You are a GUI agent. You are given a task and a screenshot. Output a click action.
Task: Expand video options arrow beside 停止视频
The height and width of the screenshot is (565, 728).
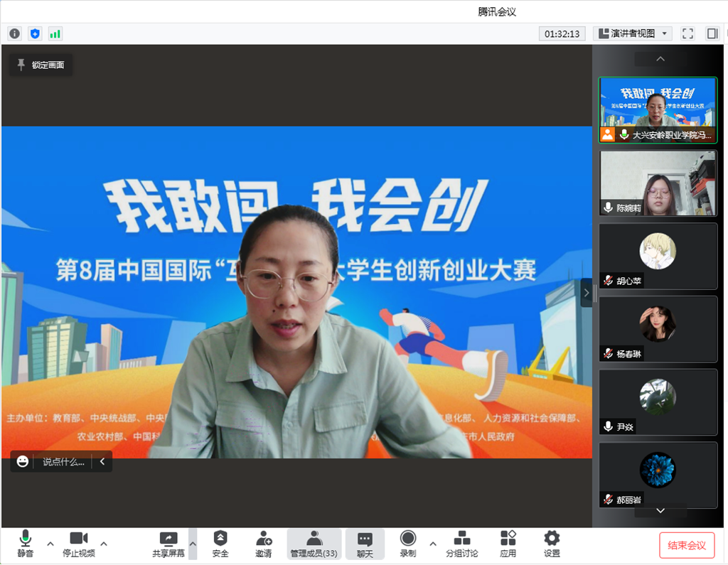(x=104, y=544)
